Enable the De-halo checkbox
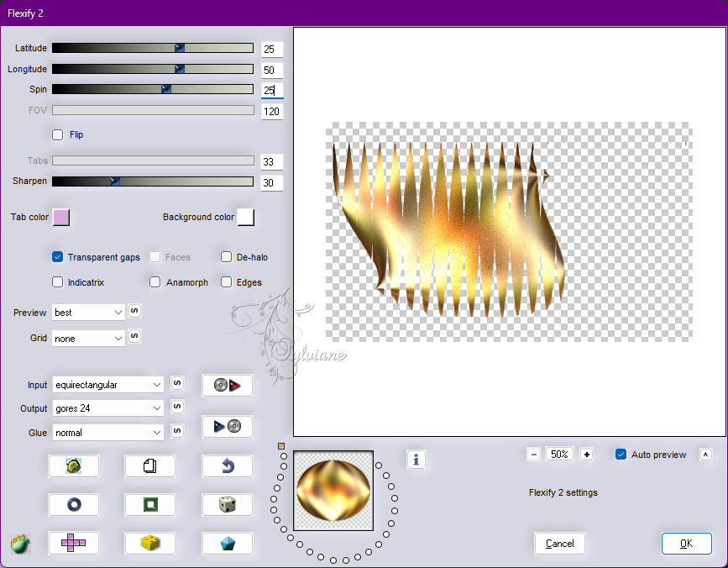 (226, 257)
